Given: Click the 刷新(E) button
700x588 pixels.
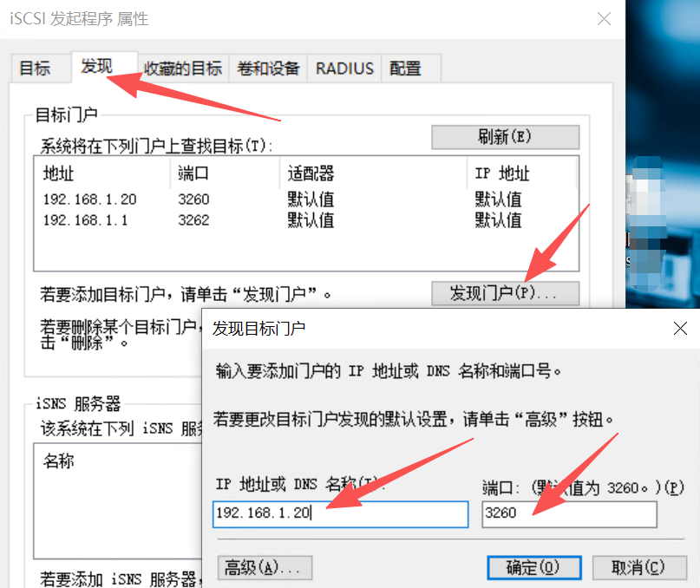Looking at the screenshot, I should (504, 137).
